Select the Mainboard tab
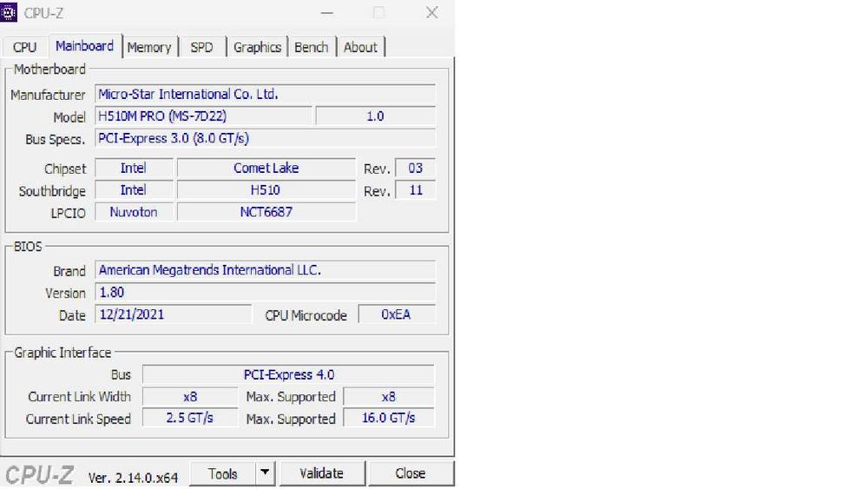Viewport: 868px width, 489px height. tap(85, 46)
